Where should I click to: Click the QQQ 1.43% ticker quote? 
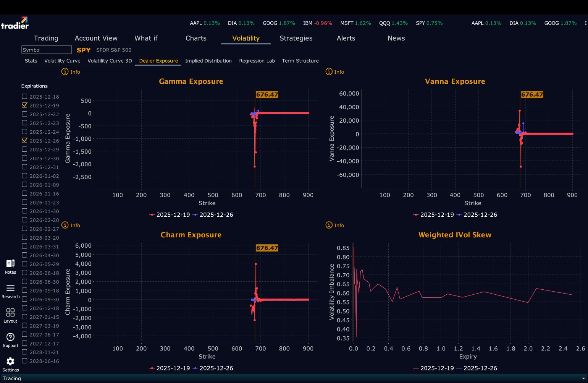(393, 23)
